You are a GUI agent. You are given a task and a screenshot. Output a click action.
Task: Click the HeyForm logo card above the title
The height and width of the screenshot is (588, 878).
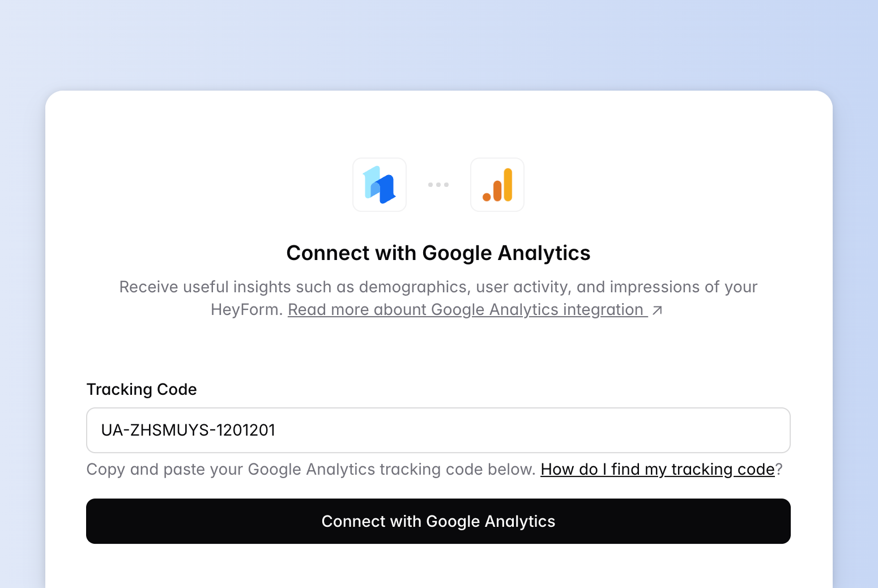pyautogui.click(x=380, y=185)
